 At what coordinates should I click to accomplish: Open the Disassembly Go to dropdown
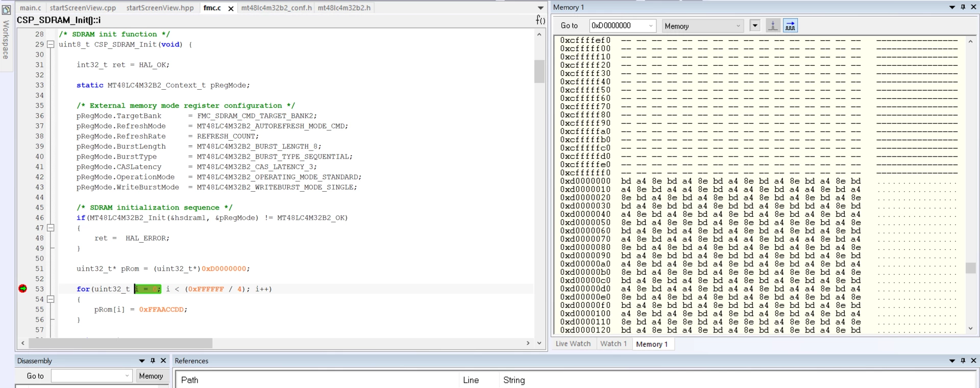[127, 376]
